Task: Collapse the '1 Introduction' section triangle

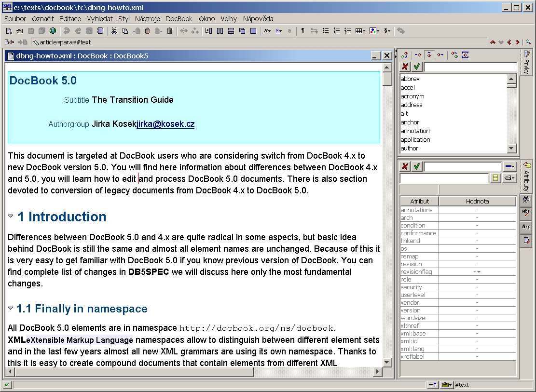Action: click(11, 216)
